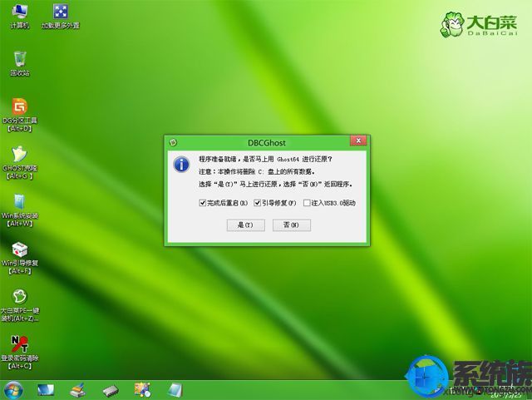The image size is (532, 400).
Task: Click the notepad icon in taskbar
Action: coord(175,390)
